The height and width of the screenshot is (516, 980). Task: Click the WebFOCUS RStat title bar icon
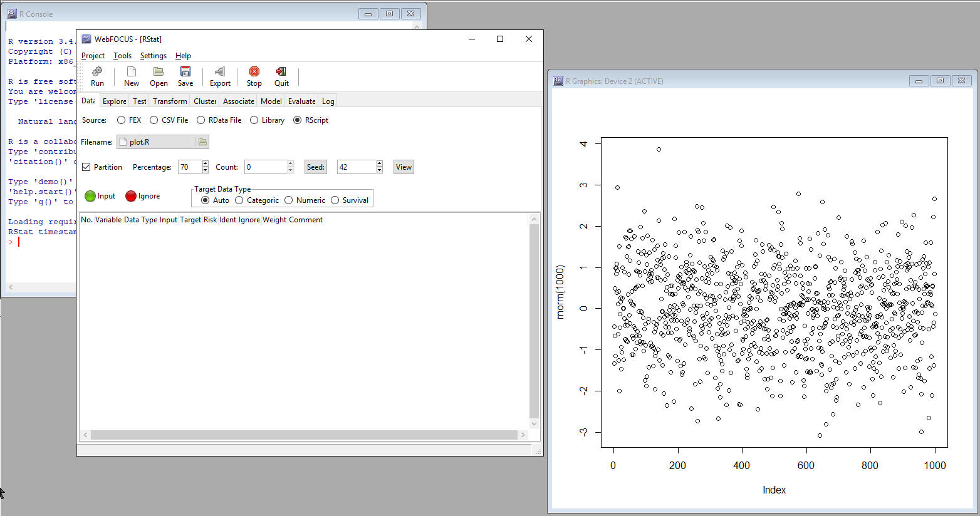(x=86, y=39)
